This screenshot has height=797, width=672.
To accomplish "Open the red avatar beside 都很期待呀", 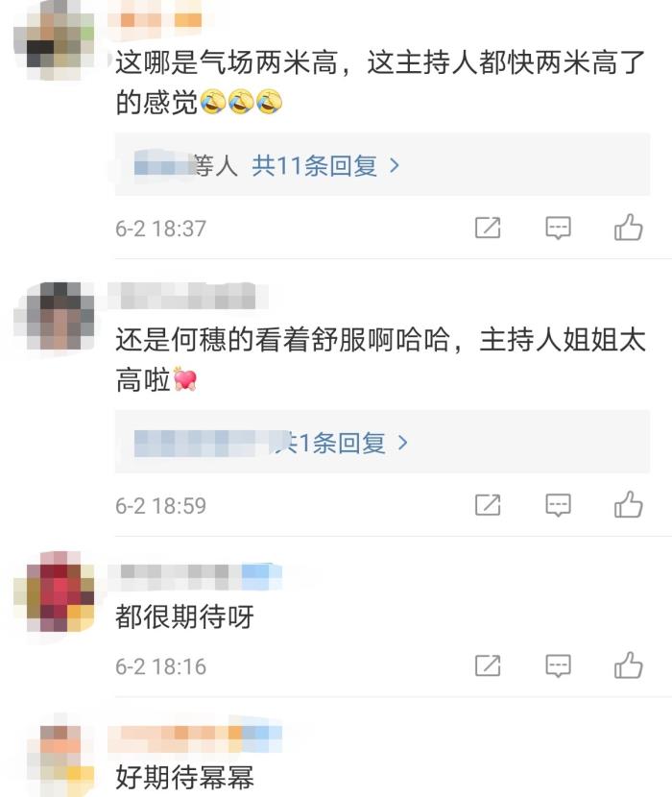I will pos(54,592).
